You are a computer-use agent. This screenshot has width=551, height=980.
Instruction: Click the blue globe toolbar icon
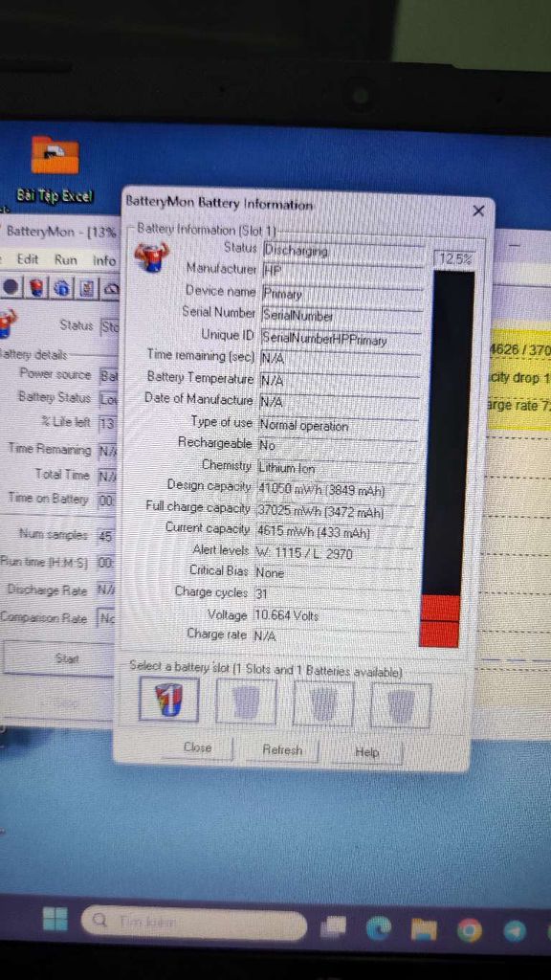coord(61,287)
